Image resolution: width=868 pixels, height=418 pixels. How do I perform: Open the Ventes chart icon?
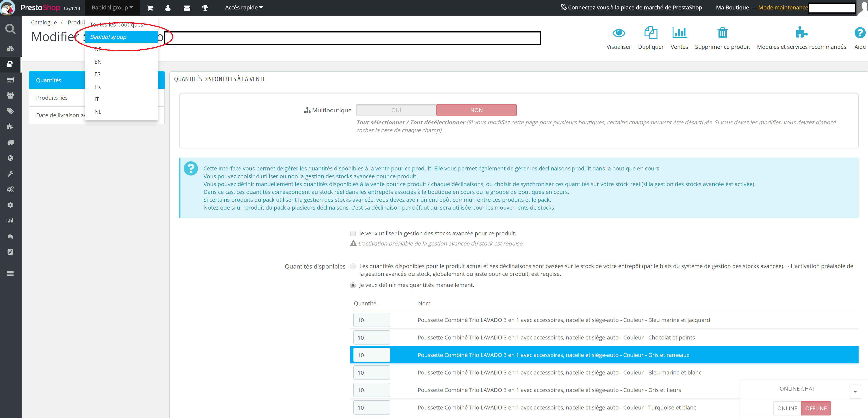[x=679, y=33]
